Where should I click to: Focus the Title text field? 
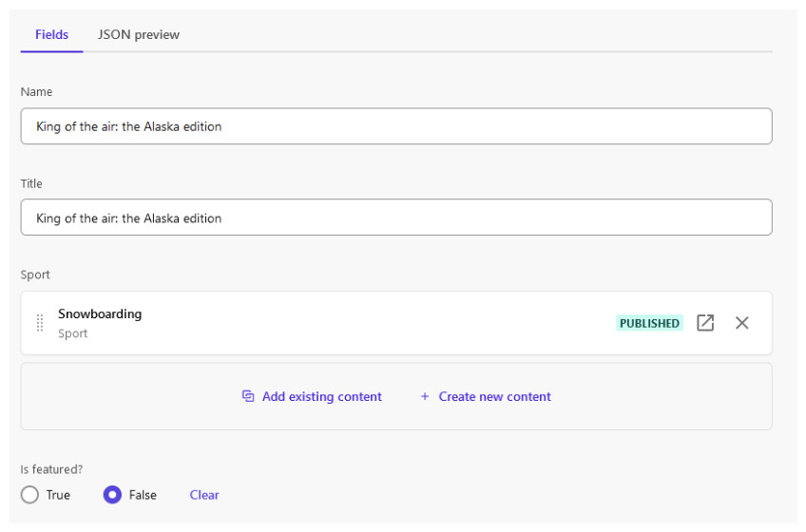[396, 218]
